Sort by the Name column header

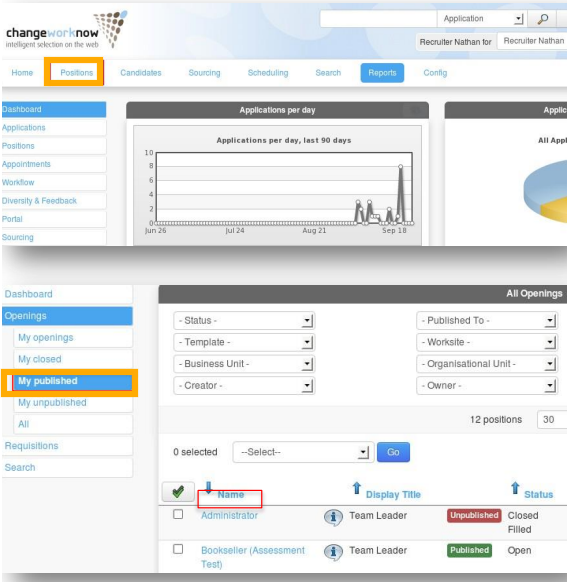click(230, 495)
